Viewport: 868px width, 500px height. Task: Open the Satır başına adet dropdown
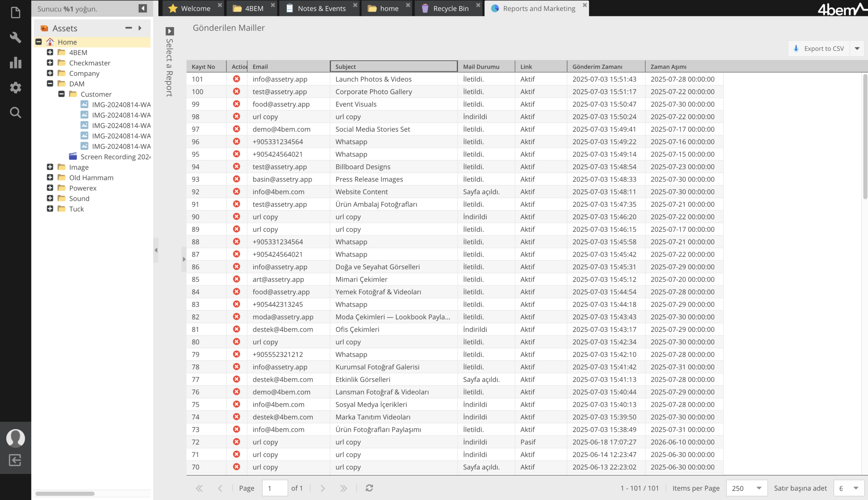(849, 488)
